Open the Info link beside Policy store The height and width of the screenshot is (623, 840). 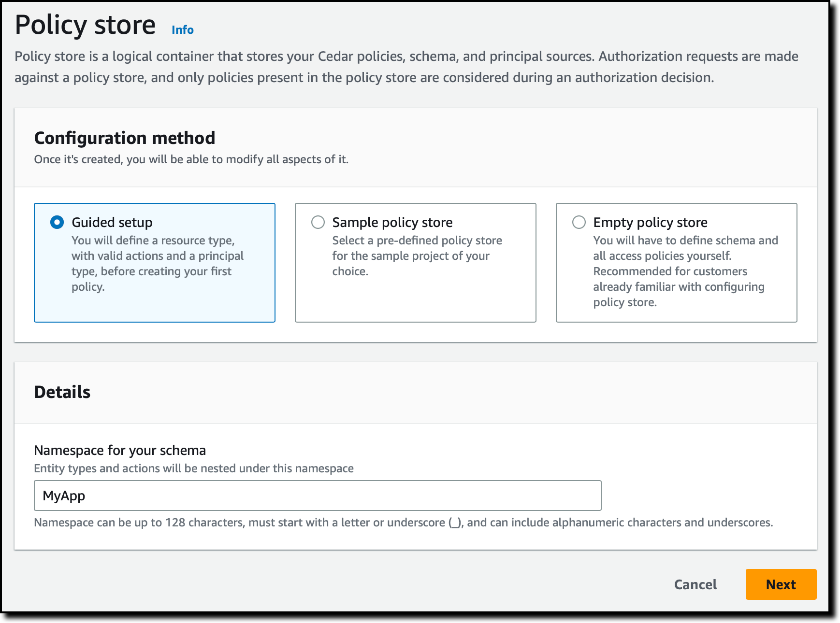[182, 30]
